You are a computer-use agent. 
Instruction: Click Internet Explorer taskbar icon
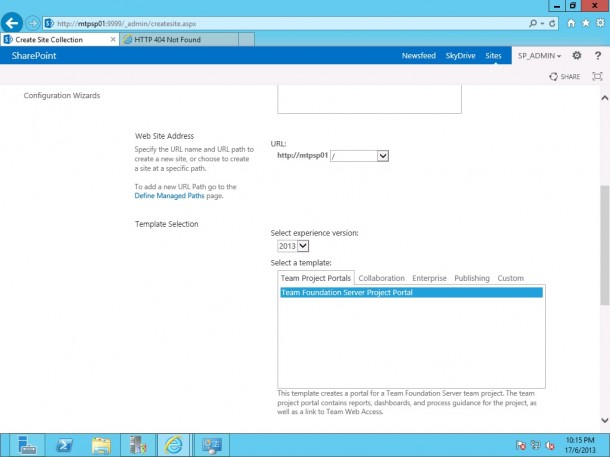coord(174,445)
